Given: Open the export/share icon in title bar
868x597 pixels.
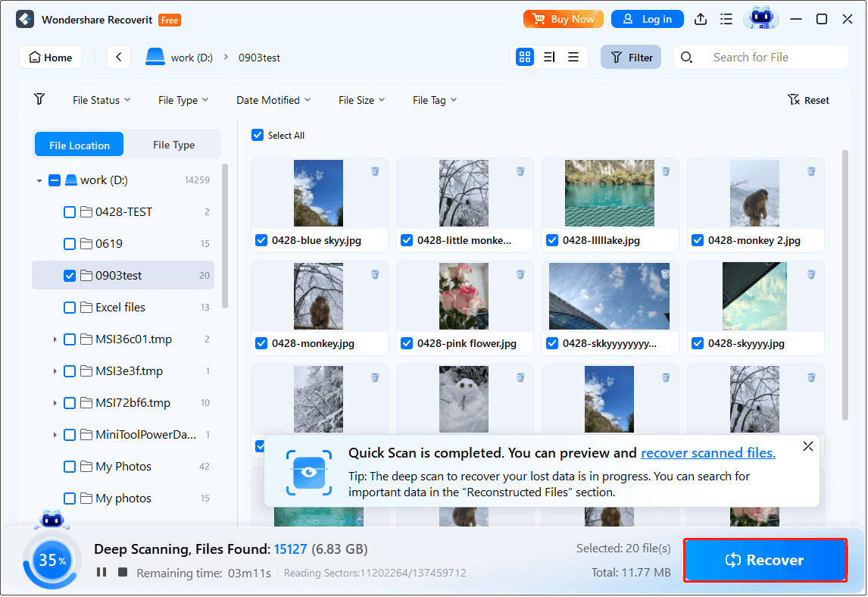Looking at the screenshot, I should tap(701, 20).
